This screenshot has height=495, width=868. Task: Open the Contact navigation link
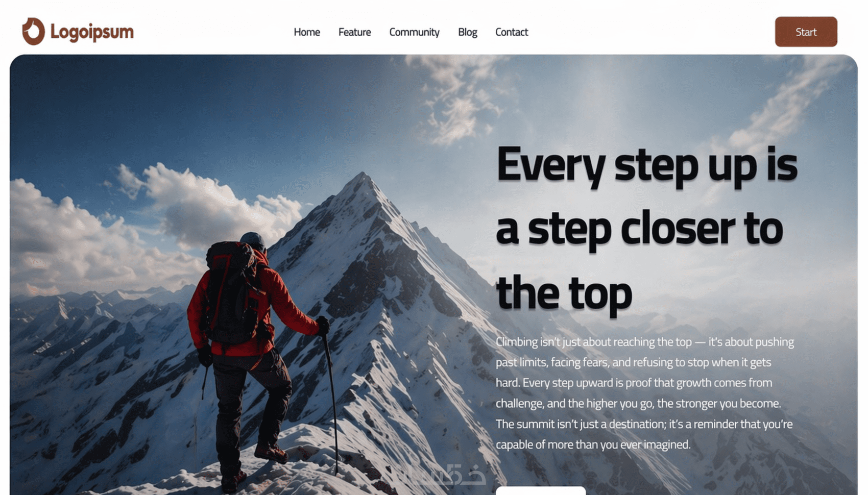point(512,32)
